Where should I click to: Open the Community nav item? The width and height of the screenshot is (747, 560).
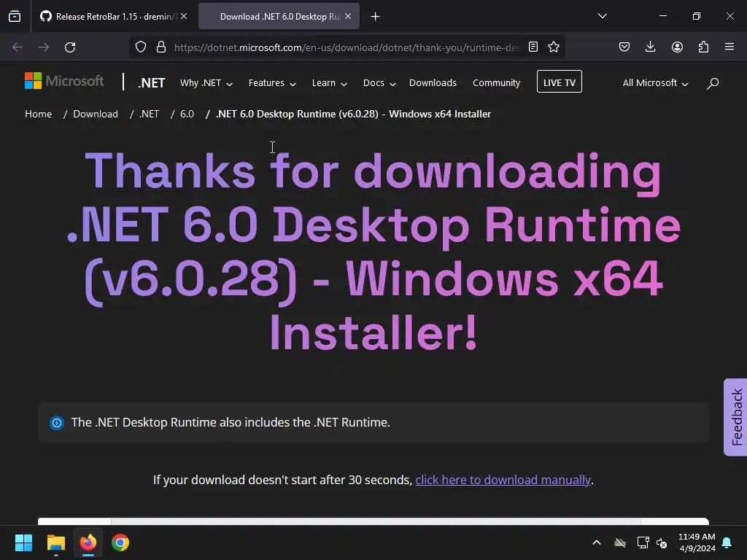496,83
